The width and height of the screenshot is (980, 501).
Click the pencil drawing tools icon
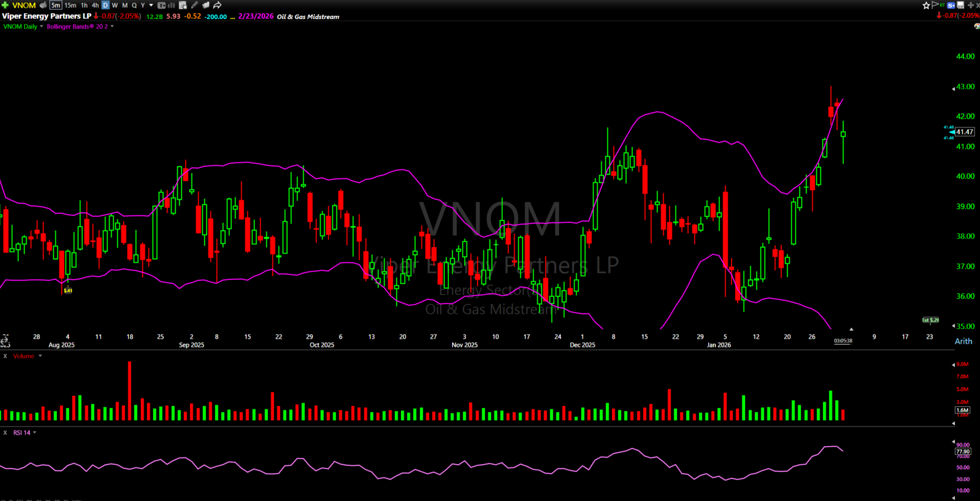tap(195, 5)
